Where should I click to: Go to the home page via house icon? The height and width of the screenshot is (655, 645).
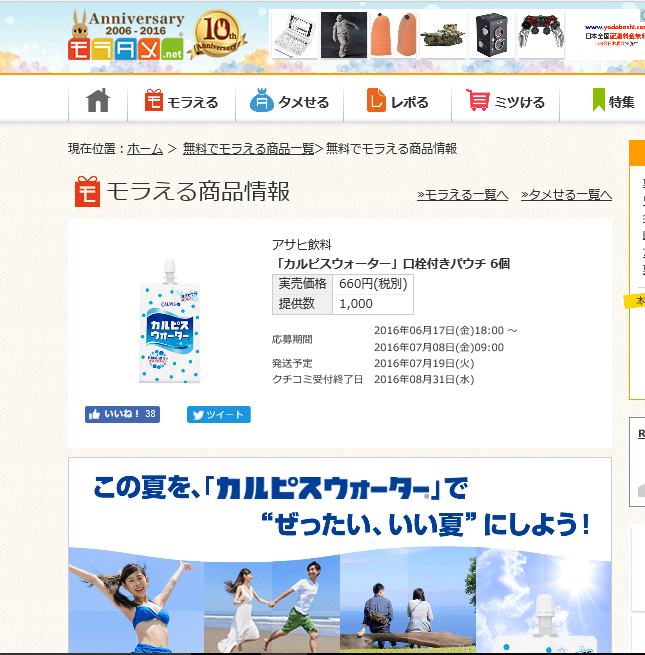click(98, 101)
